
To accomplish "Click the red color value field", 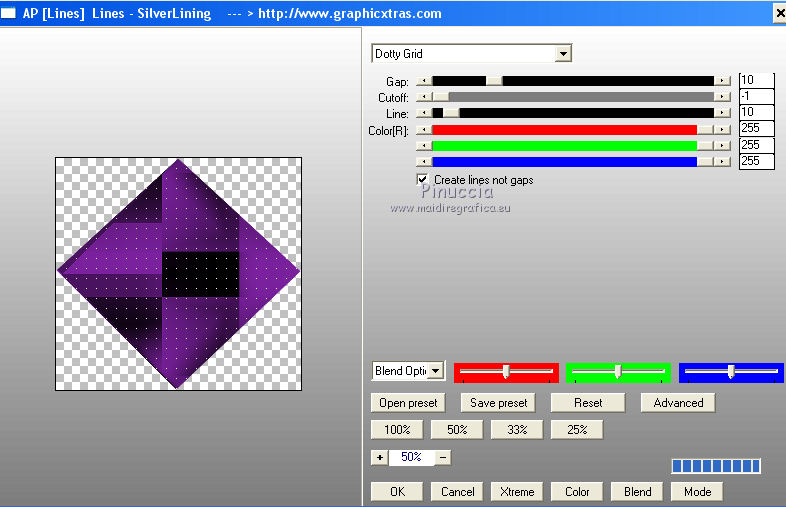I will tap(756, 128).
